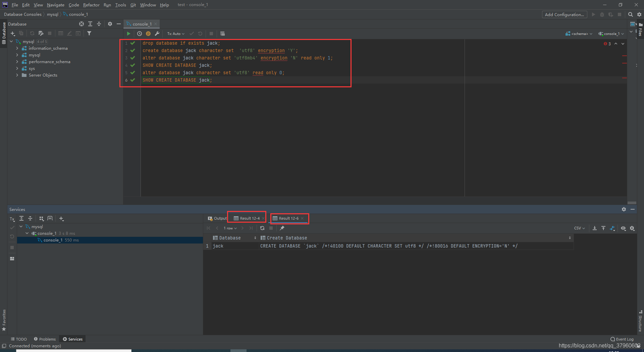Open Search Everywhere magnifier icon
This screenshot has height=352, width=644.
click(x=631, y=14)
